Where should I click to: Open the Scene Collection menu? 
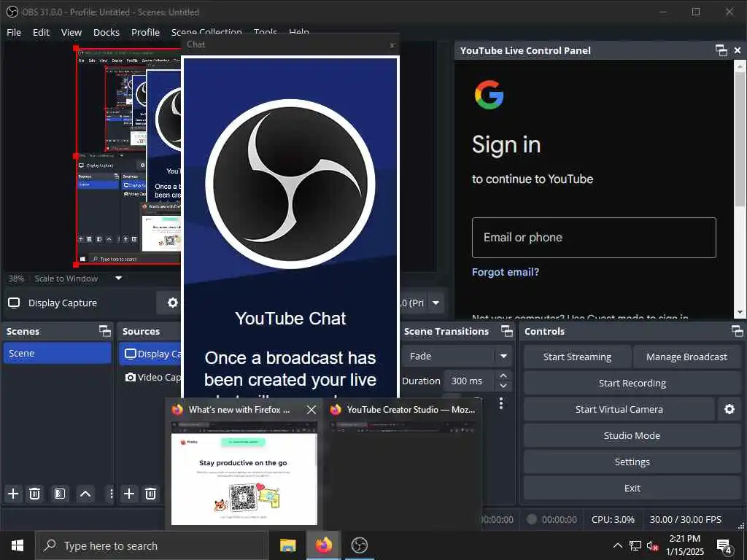(x=206, y=32)
